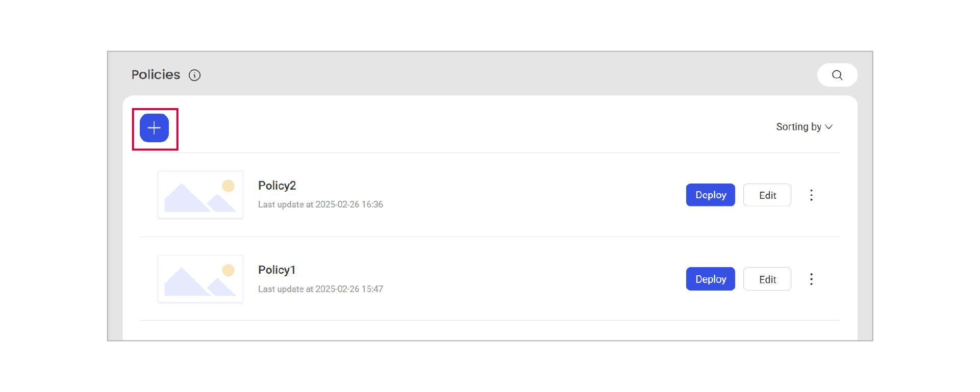
Task: Click the yellow sun in Policy1's thumbnail
Action: [228, 270]
